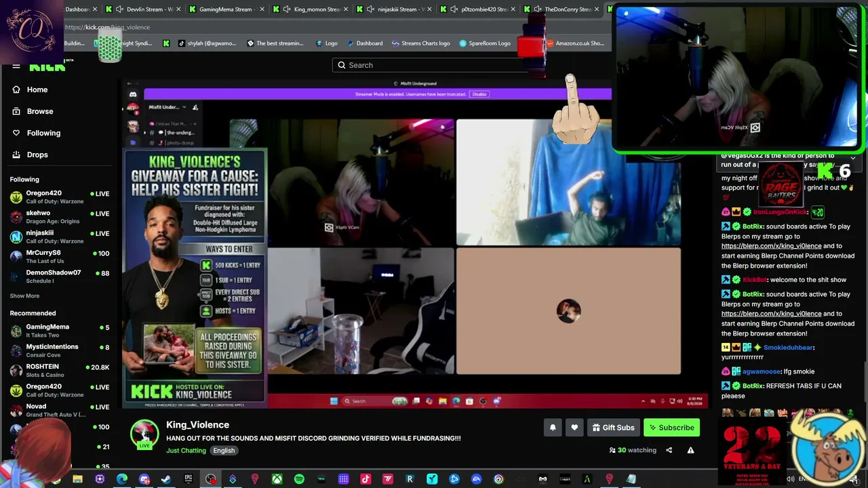The image size is (868, 488).
Task: Close the GamingMema Stream tab
Action: click(x=262, y=9)
